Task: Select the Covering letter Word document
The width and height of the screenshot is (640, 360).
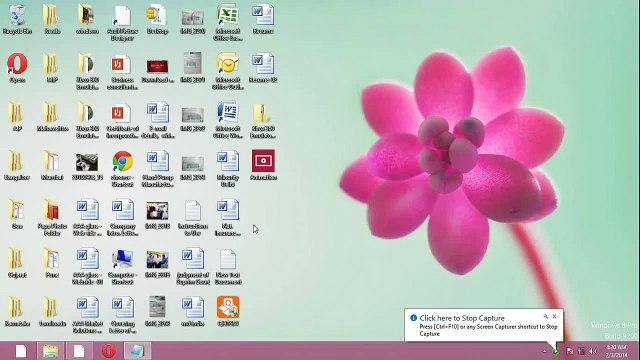Action: (122, 315)
